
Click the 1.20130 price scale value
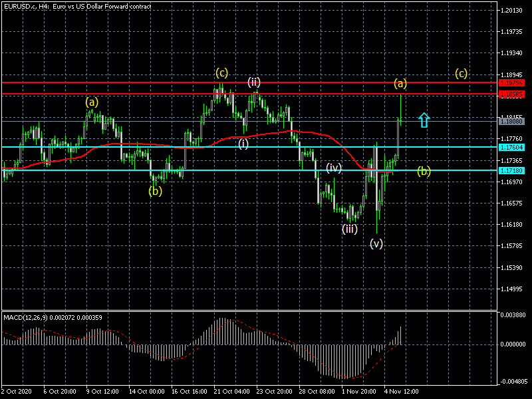513,11
